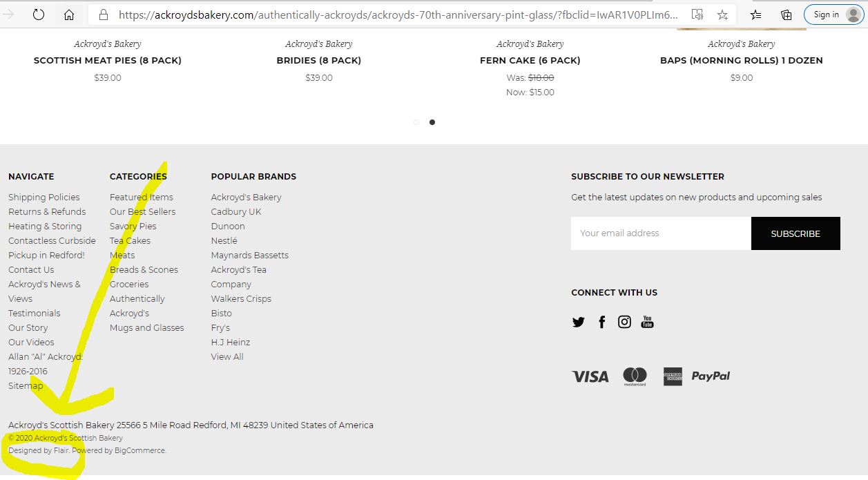
Task: Open the browser Collections panel
Action: (x=787, y=15)
